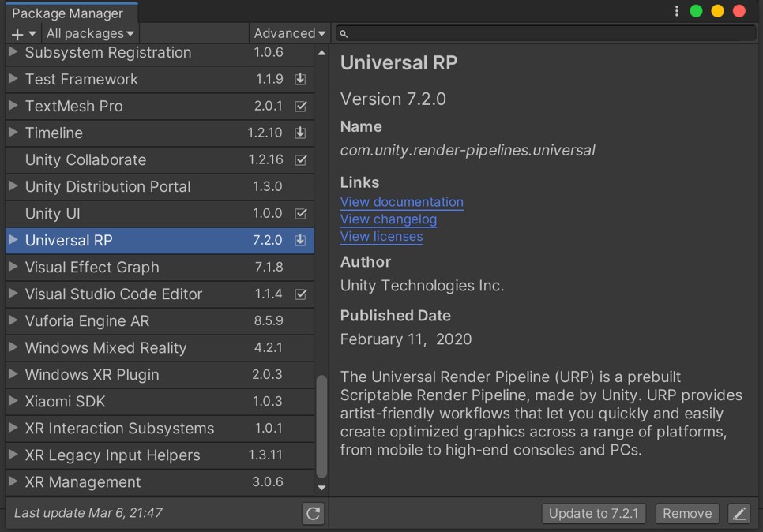This screenshot has height=532, width=763.
Task: Click the download icon beside Universal RP
Action: [300, 240]
